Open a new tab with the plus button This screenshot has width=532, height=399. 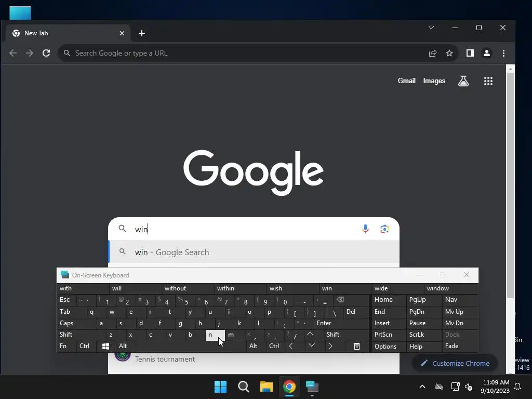coord(142,33)
